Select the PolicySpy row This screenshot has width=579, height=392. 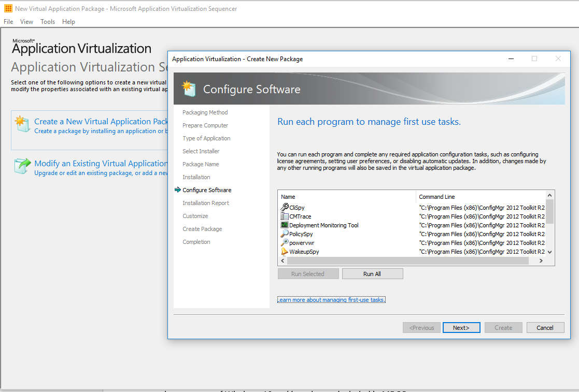coord(413,234)
